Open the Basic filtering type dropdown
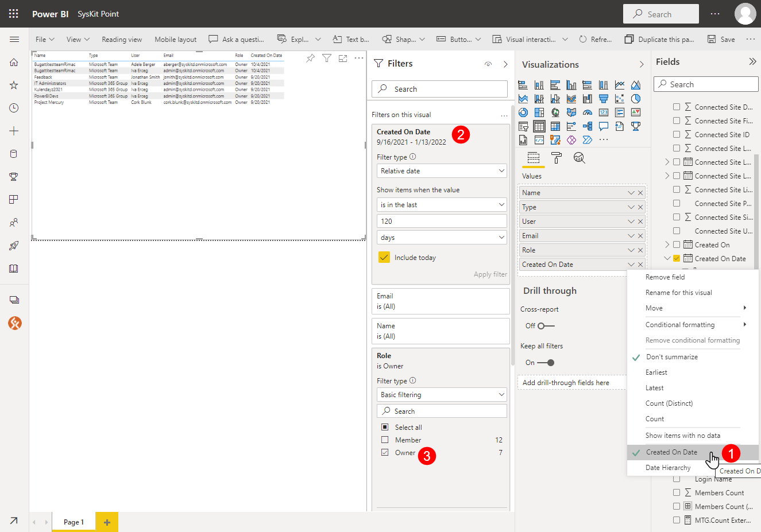This screenshot has height=532, width=761. point(442,395)
